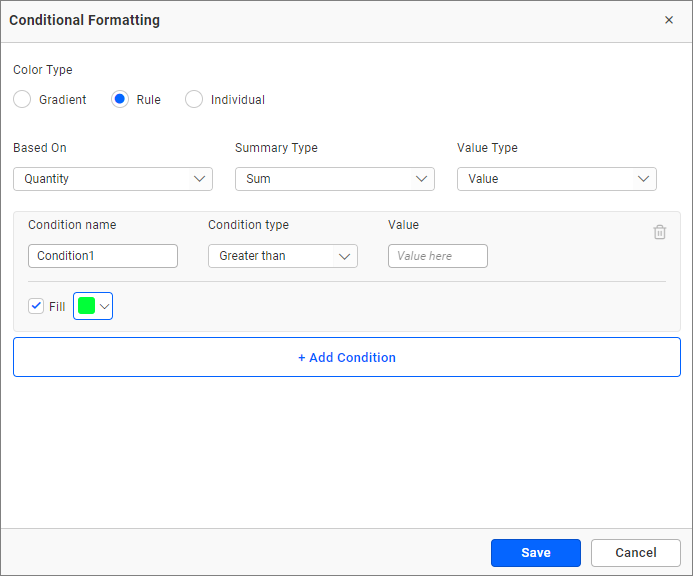This screenshot has height=576, width=693.
Task: Expand the Greater than condition type dropdown
Action: tap(283, 256)
